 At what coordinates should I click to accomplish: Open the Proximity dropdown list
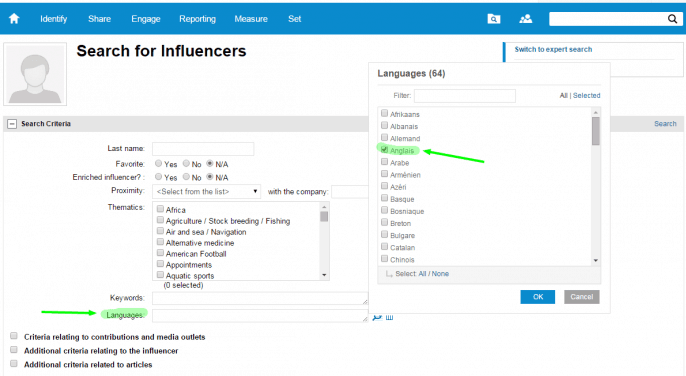pos(206,191)
